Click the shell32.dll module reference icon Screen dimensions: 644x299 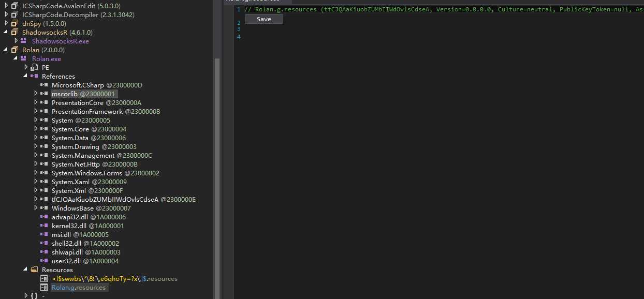click(44, 243)
